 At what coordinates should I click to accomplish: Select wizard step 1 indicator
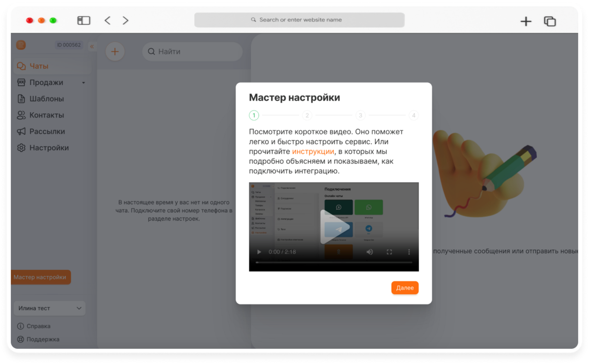click(x=254, y=116)
